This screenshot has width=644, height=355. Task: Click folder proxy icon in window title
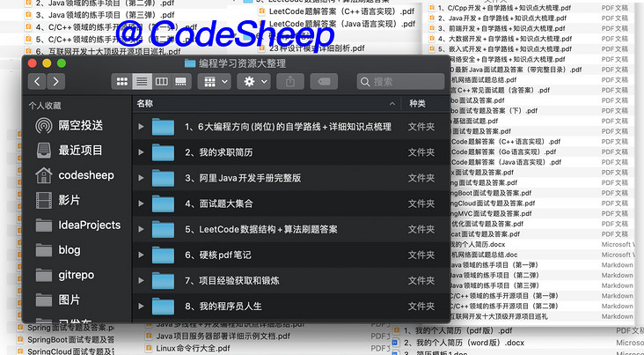click(x=190, y=63)
